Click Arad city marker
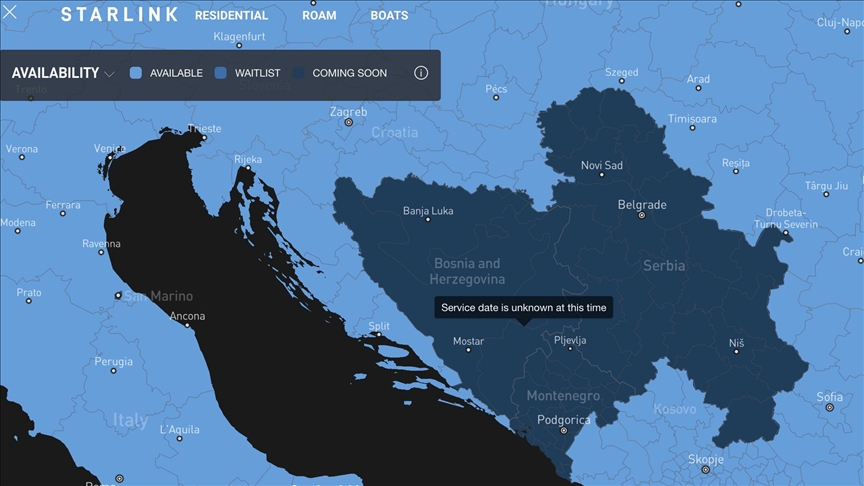The height and width of the screenshot is (486, 864). tap(698, 88)
